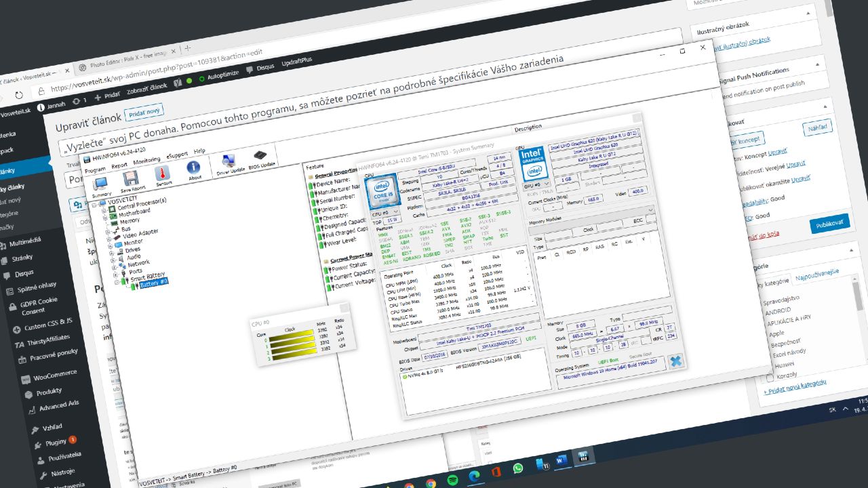Click the browser address bar URL
The image size is (868, 488).
click(x=155, y=70)
